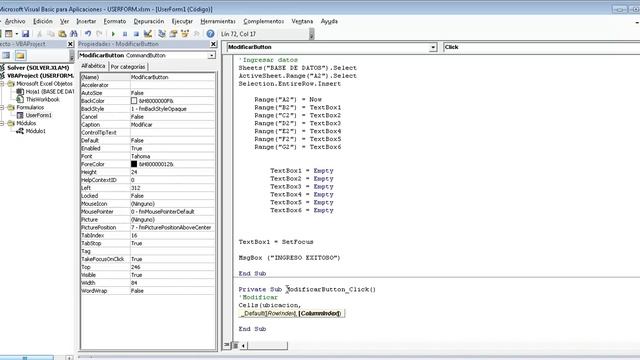Open the Insert UserForm dropdown arrow
This screenshot has width=640, height=360.
coord(16,34)
